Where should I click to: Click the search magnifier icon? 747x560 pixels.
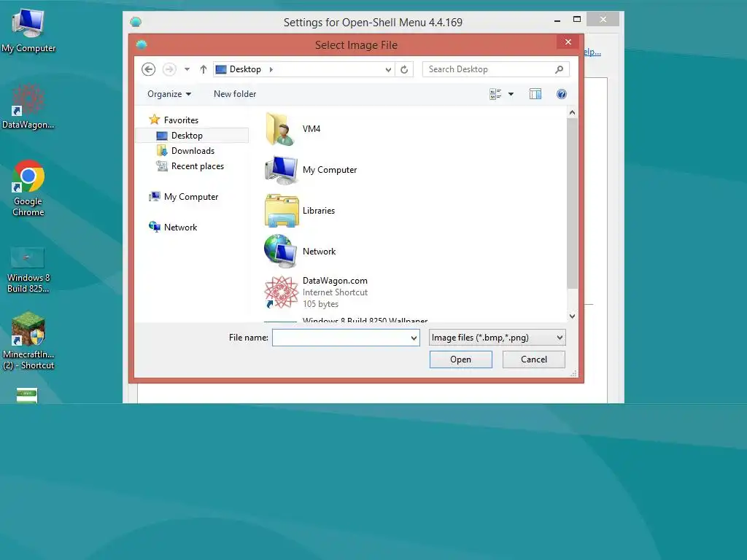560,69
